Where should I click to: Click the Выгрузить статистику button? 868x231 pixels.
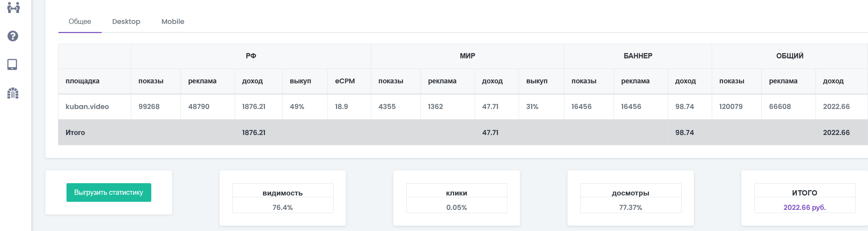click(x=109, y=192)
